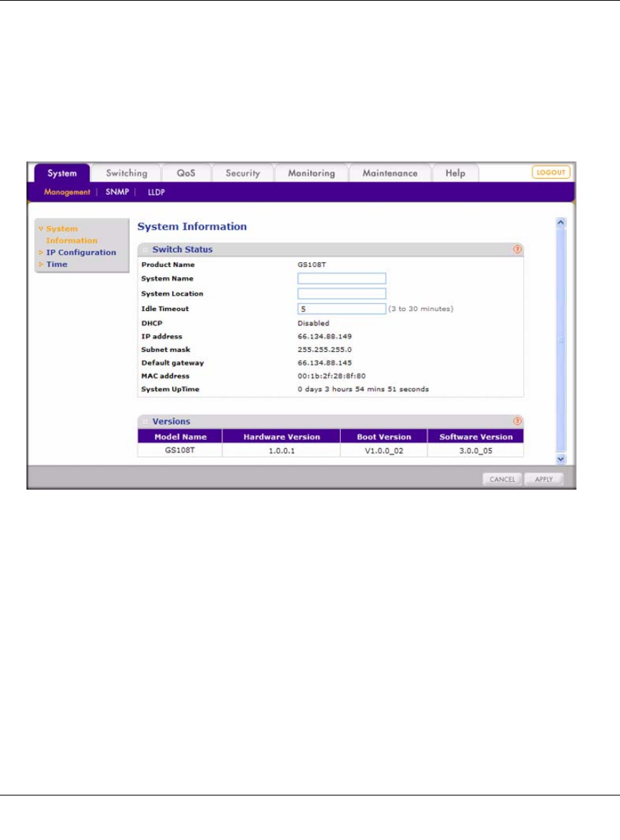Click the scrollbar down arrow
This screenshot has width=620, height=840.
click(560, 459)
